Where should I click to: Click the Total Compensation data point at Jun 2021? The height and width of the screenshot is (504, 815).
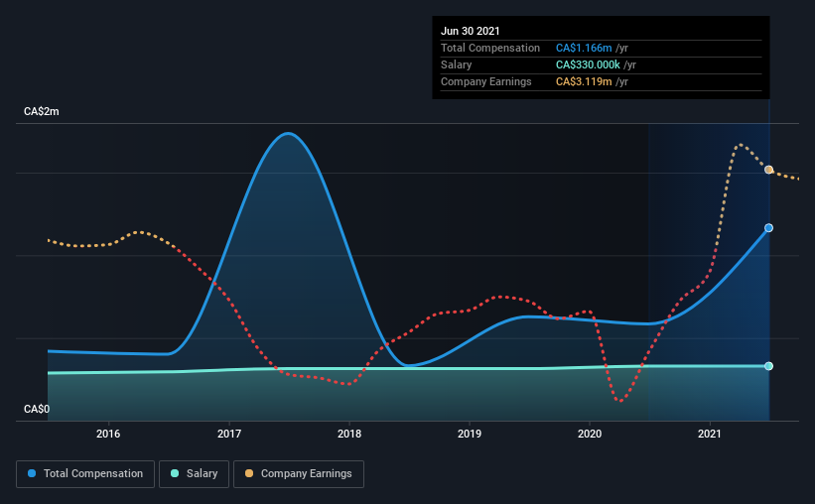point(768,228)
